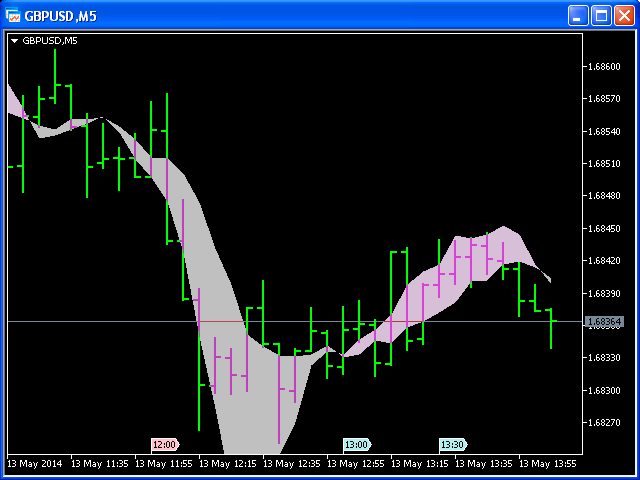Click the 1.68570 price scale label
Viewport: 640px width, 480px height.
click(604, 99)
